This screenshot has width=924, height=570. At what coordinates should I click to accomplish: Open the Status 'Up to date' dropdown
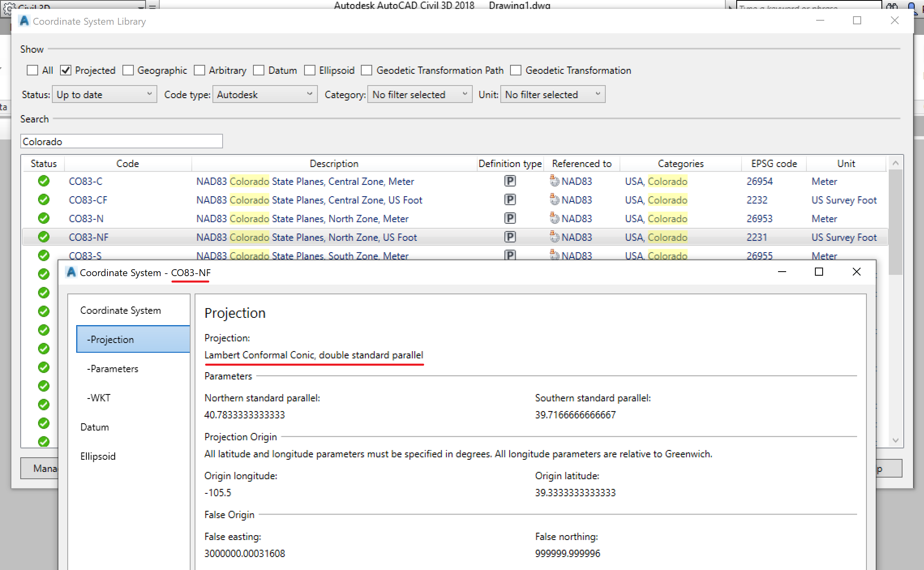tap(105, 94)
